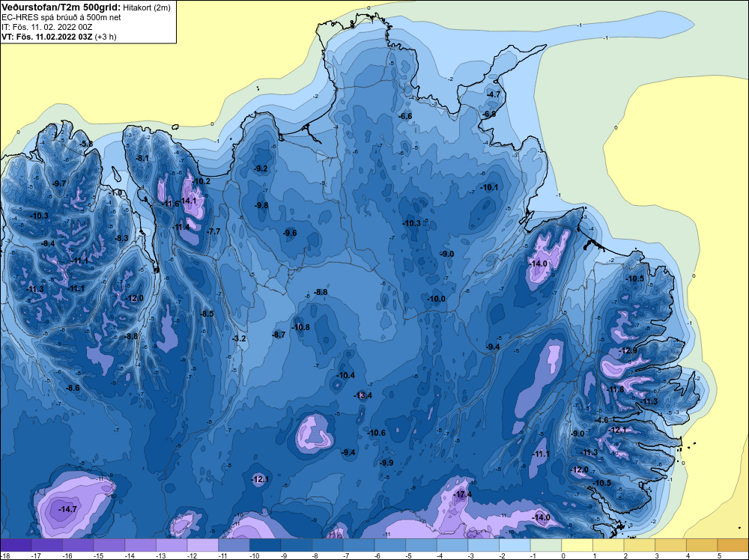749x560 pixels.
Task: Click the -7.7 temperature value
Action: click(213, 231)
